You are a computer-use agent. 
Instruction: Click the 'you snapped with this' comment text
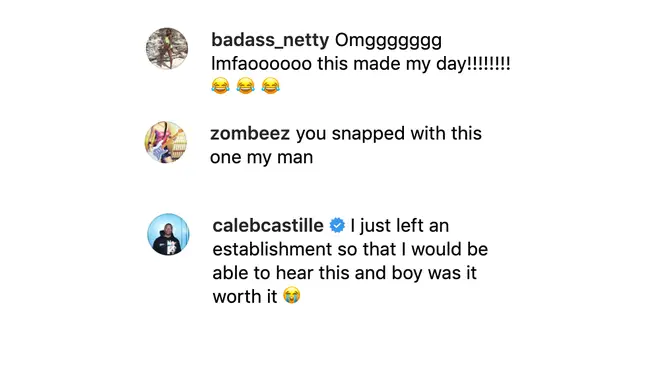tap(389, 133)
